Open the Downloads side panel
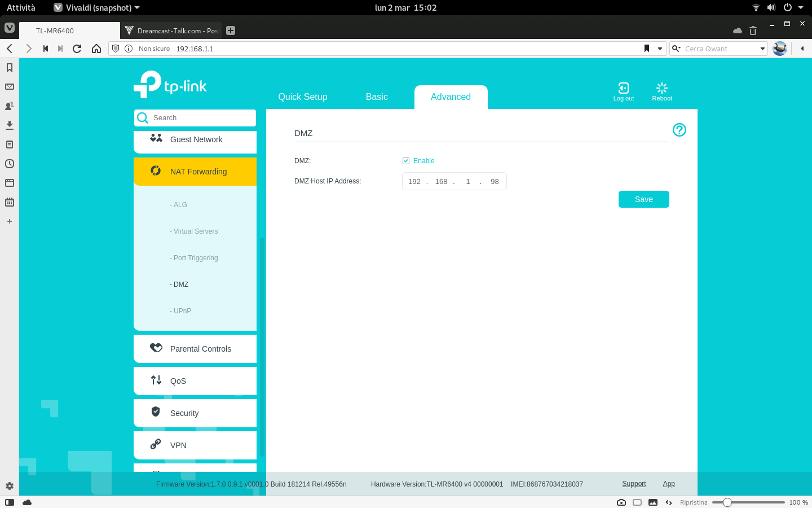 [x=10, y=125]
